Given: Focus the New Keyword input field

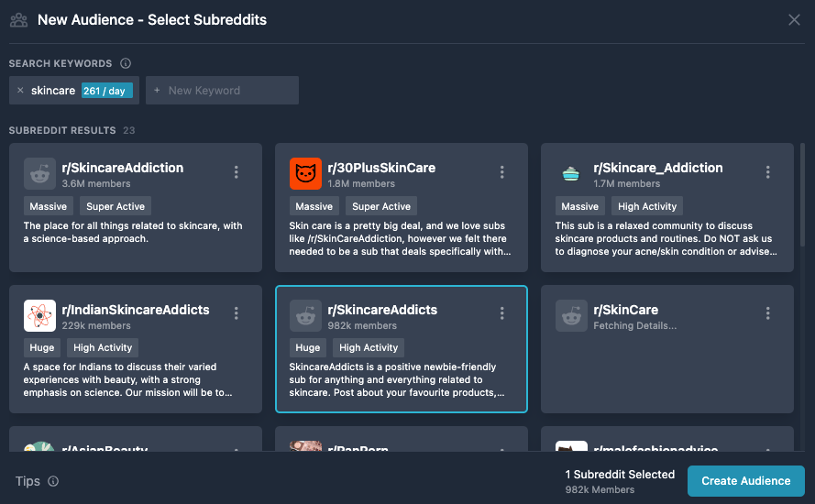Looking at the screenshot, I should coord(222,91).
